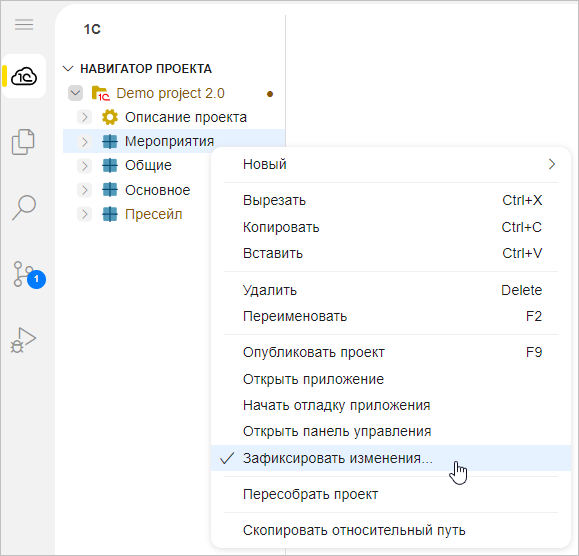Click the gear icon of Описание проекта
Image resolution: width=579 pixels, height=556 pixels.
110,117
